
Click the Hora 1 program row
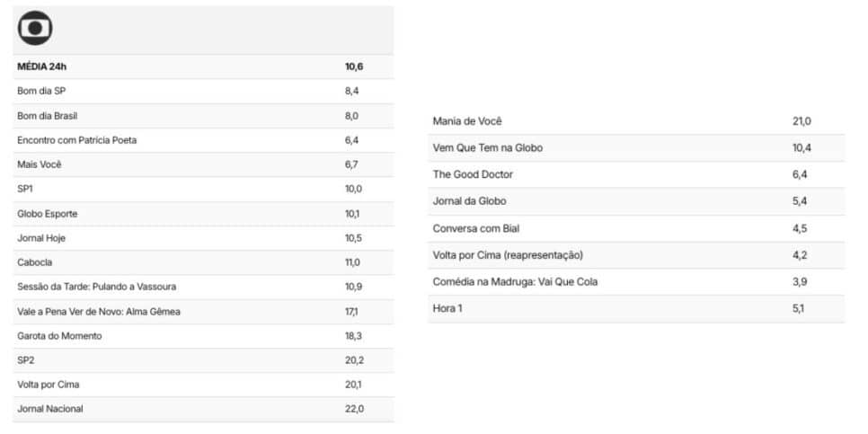(636, 308)
